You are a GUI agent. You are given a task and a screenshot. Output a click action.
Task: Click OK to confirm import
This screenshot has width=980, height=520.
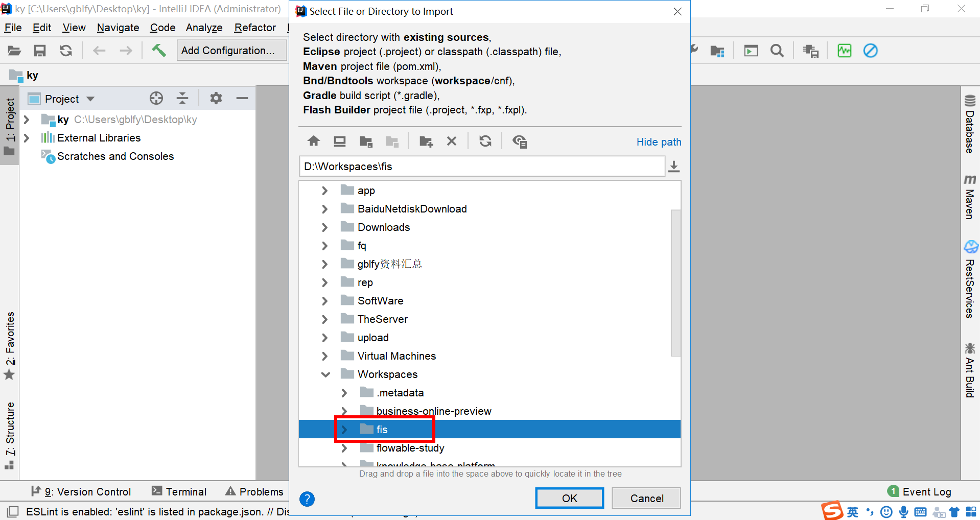(569, 498)
